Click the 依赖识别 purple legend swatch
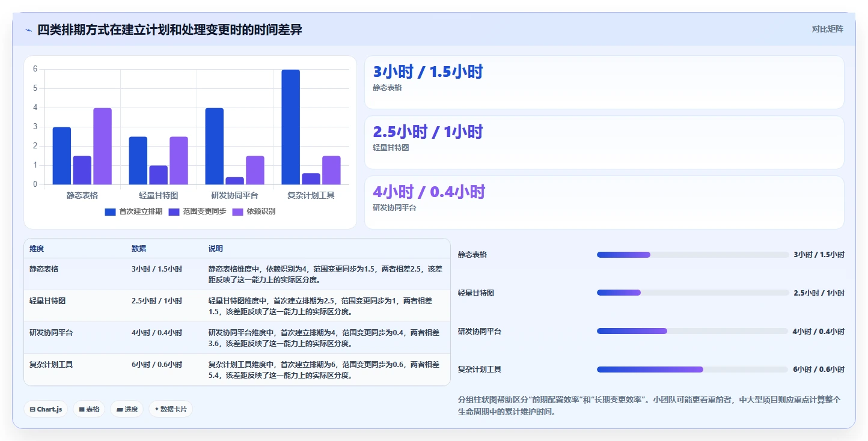This screenshot has height=441, width=868. [x=237, y=211]
